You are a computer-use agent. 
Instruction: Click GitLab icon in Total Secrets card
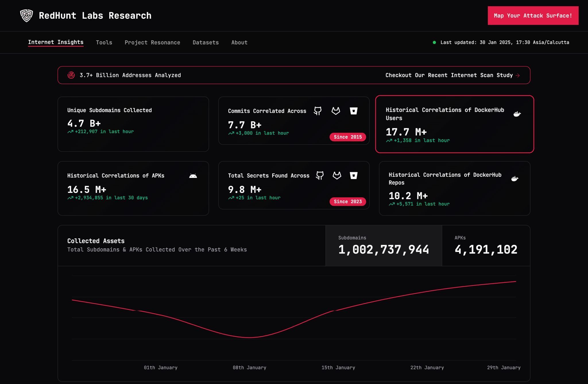coord(337,175)
